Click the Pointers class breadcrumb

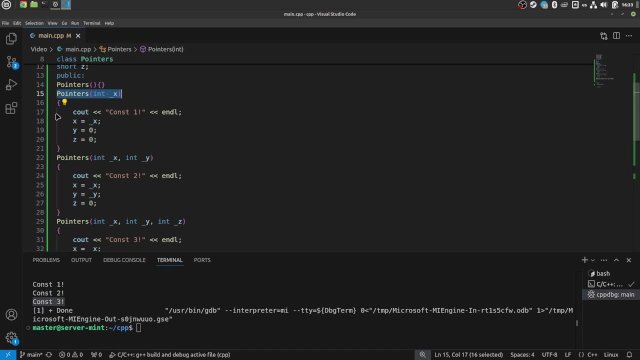pos(116,49)
